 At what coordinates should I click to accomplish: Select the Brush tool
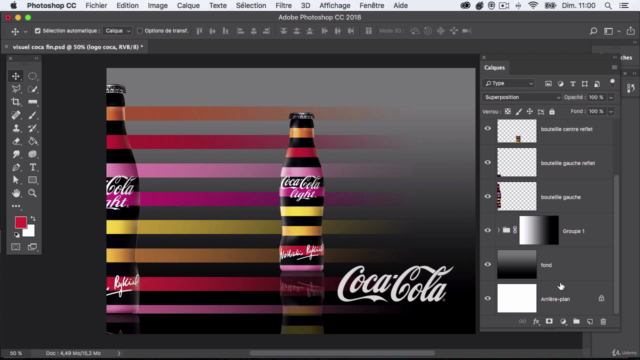(32, 115)
